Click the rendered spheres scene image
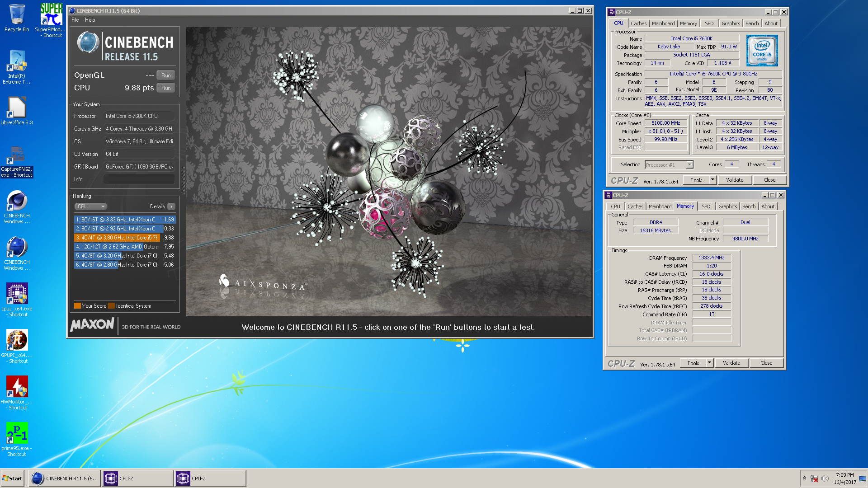Viewport: 868px width, 488px height. point(389,172)
